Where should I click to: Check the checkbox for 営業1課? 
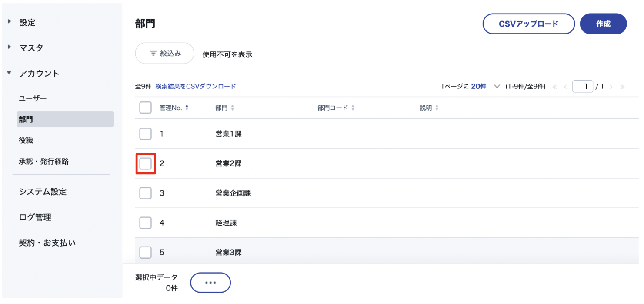[145, 134]
